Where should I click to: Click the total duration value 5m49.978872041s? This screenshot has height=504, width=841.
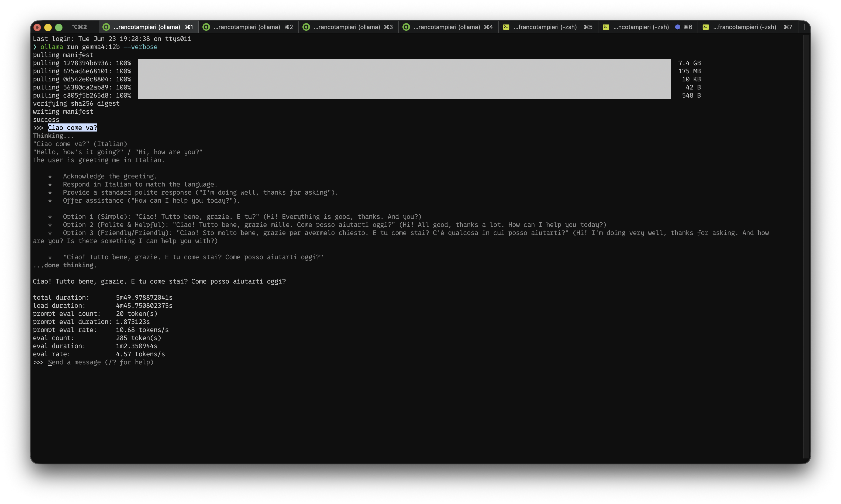click(x=144, y=298)
